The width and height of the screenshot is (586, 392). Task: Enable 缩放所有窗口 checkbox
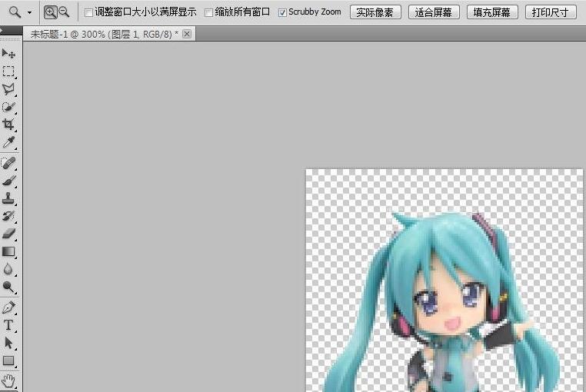point(209,13)
